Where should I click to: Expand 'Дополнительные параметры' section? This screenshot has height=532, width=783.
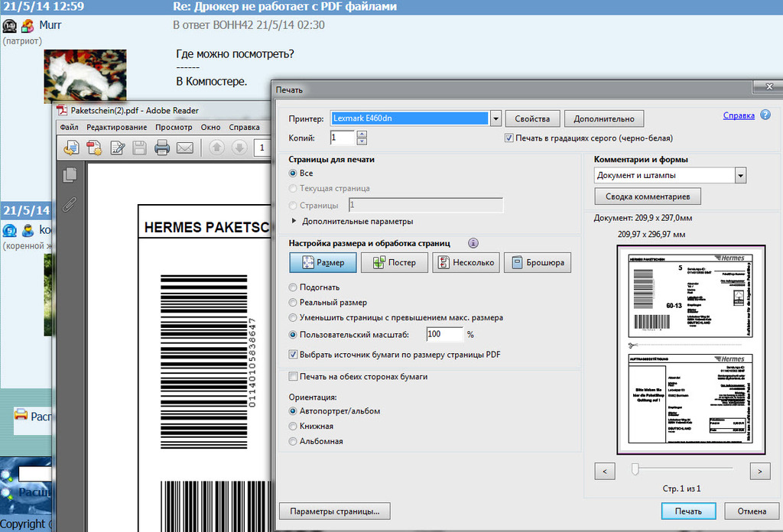[x=294, y=221]
